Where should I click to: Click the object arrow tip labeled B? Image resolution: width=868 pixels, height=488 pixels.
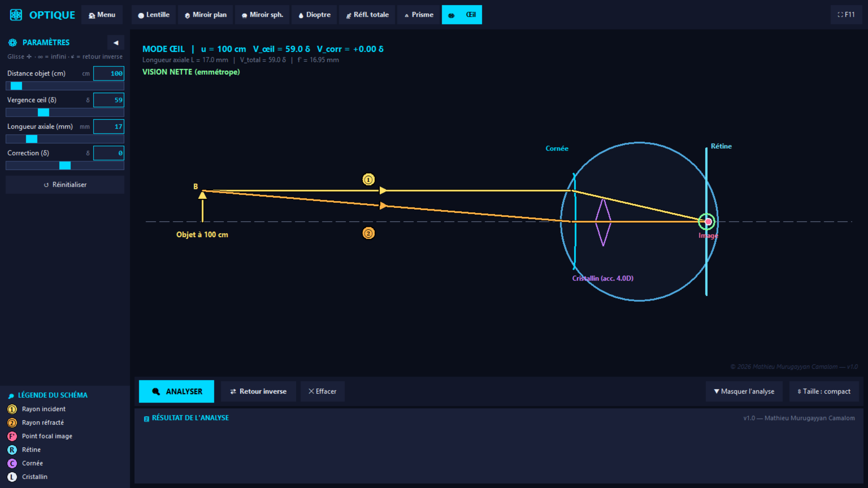coord(203,195)
